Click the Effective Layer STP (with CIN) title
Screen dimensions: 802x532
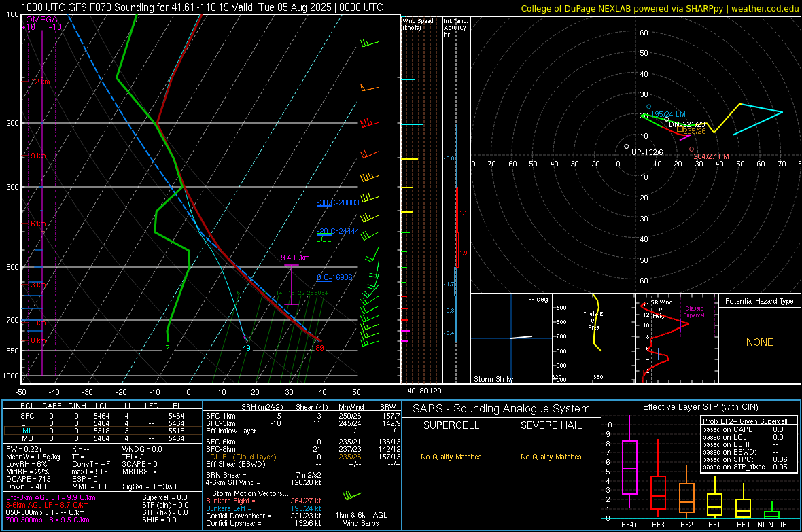[x=700, y=407]
